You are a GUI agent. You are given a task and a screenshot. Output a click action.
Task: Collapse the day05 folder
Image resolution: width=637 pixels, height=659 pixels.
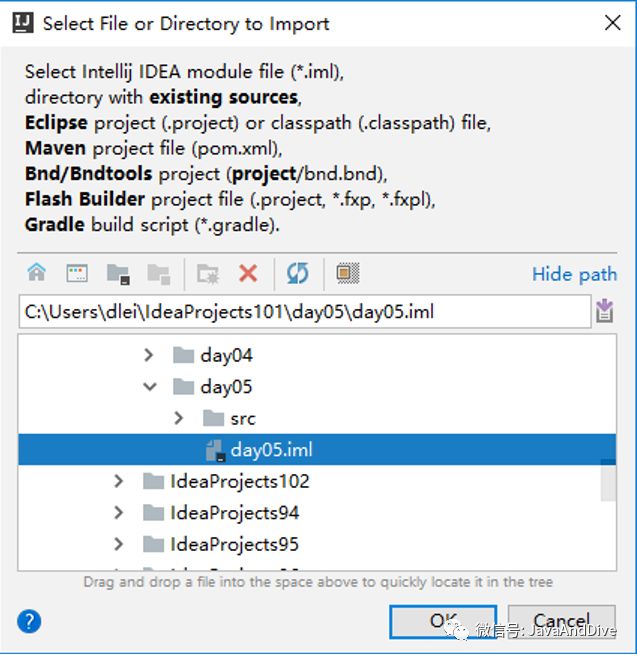point(150,387)
